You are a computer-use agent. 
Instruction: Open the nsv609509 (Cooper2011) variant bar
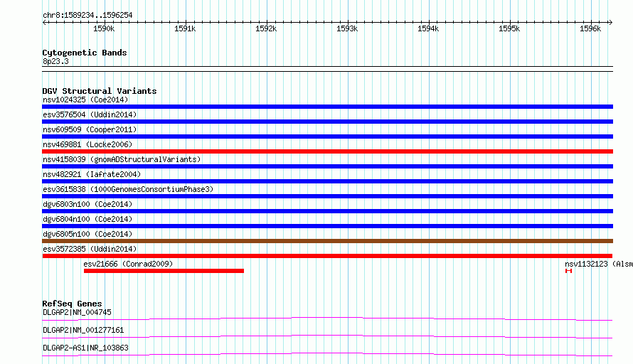pyautogui.click(x=327, y=136)
